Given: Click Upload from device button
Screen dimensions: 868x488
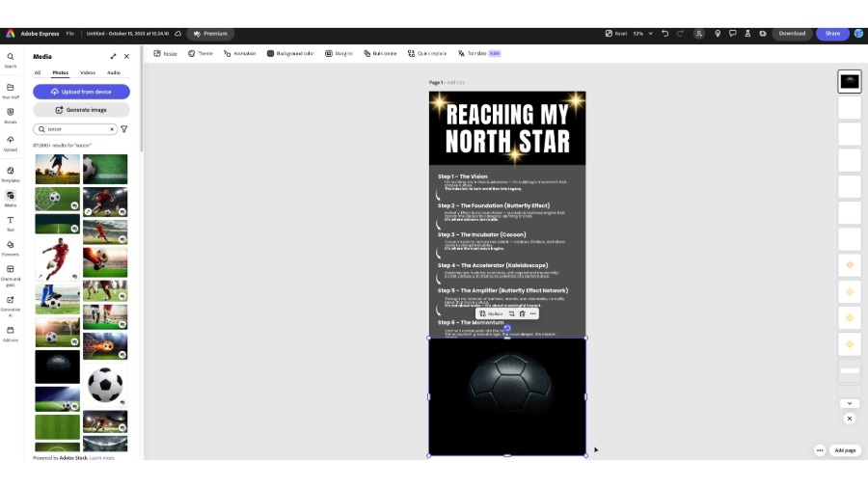Looking at the screenshot, I should pyautogui.click(x=81, y=92).
